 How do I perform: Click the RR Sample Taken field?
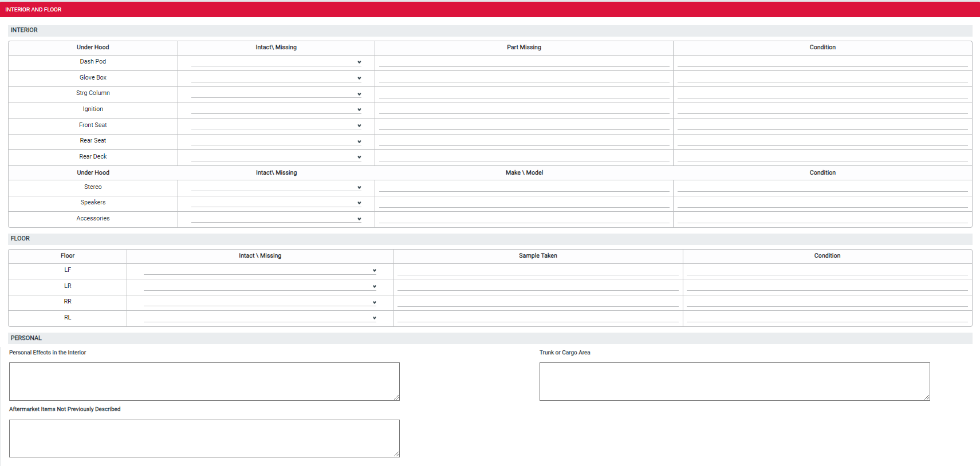(538, 302)
